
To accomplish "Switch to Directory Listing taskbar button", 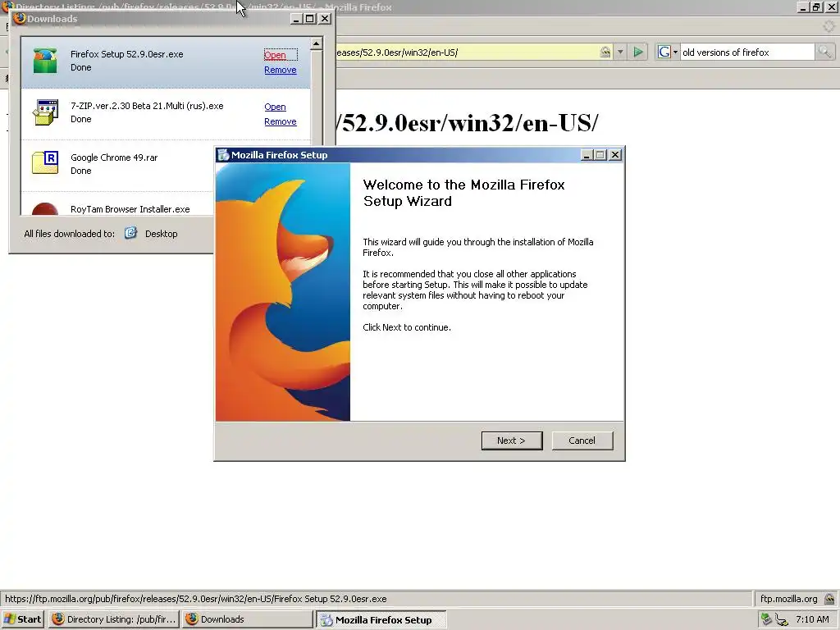I will pyautogui.click(x=113, y=619).
